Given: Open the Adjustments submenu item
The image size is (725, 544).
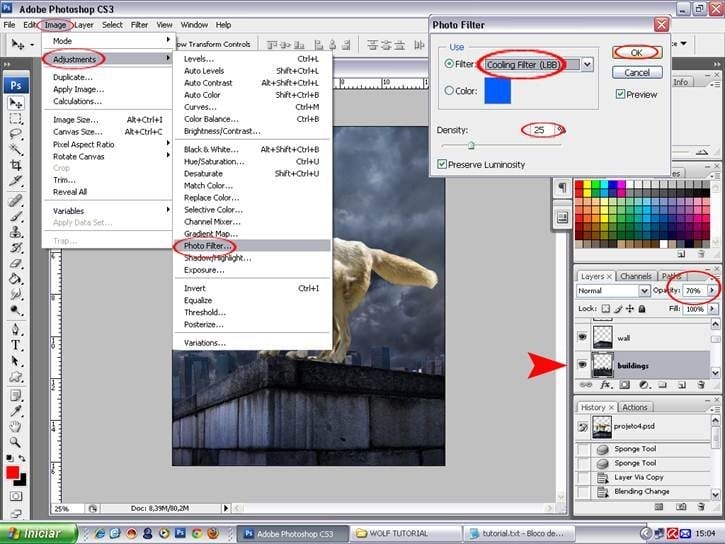Looking at the screenshot, I should click(x=107, y=59).
